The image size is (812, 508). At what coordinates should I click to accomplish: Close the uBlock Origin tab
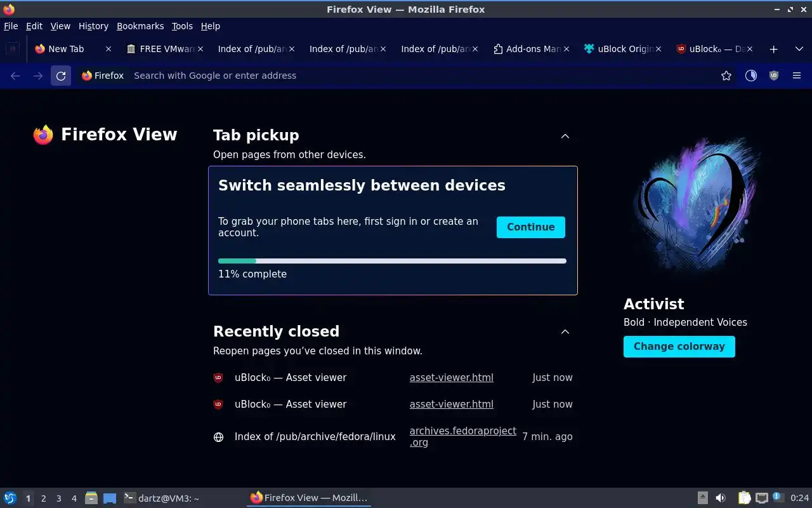coord(658,49)
